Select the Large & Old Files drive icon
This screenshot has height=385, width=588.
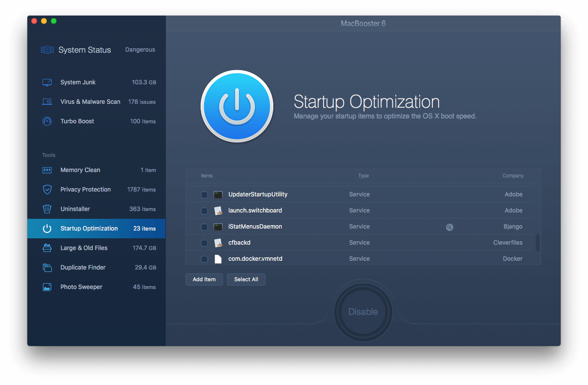point(47,248)
